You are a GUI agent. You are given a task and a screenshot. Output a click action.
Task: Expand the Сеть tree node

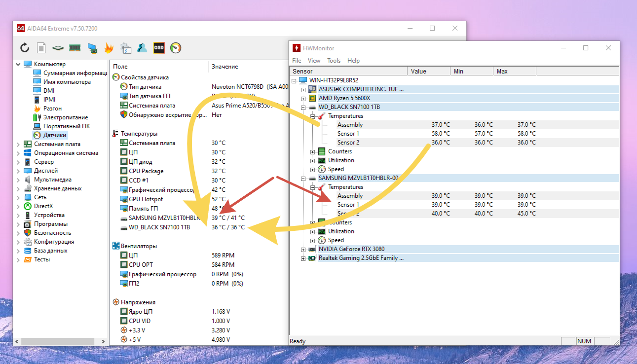(x=18, y=197)
